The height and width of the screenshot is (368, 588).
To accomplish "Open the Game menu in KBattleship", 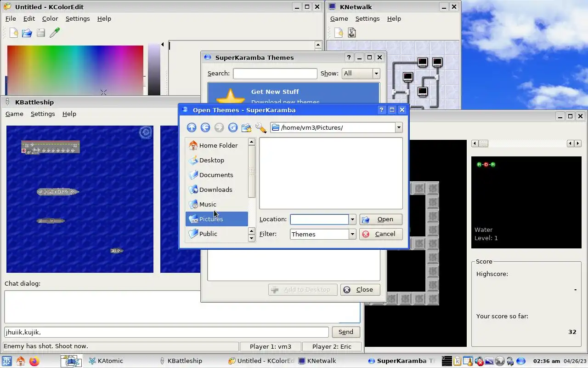I will point(14,114).
